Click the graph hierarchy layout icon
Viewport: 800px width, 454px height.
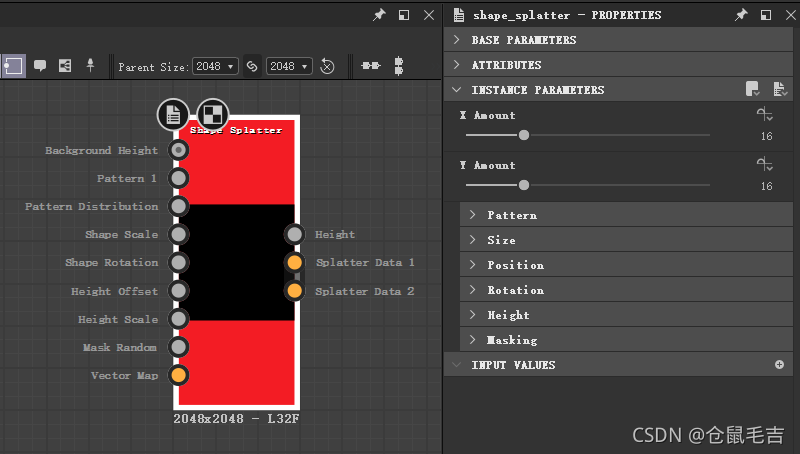point(65,66)
